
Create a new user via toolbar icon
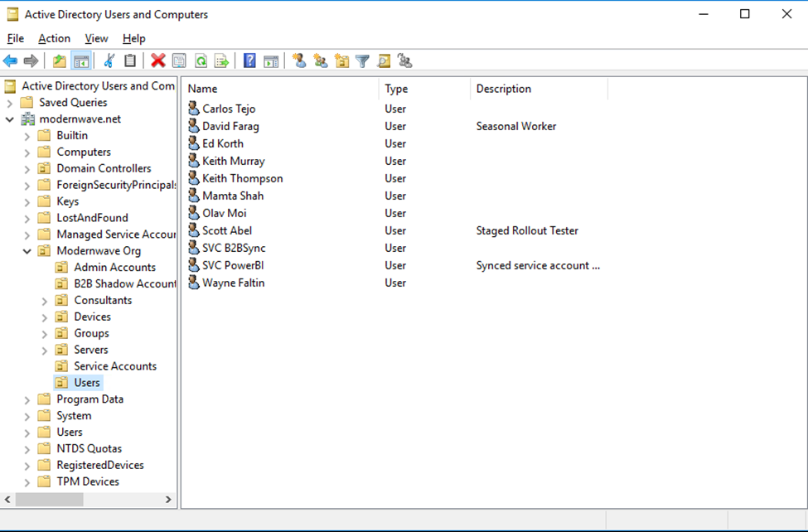299,60
